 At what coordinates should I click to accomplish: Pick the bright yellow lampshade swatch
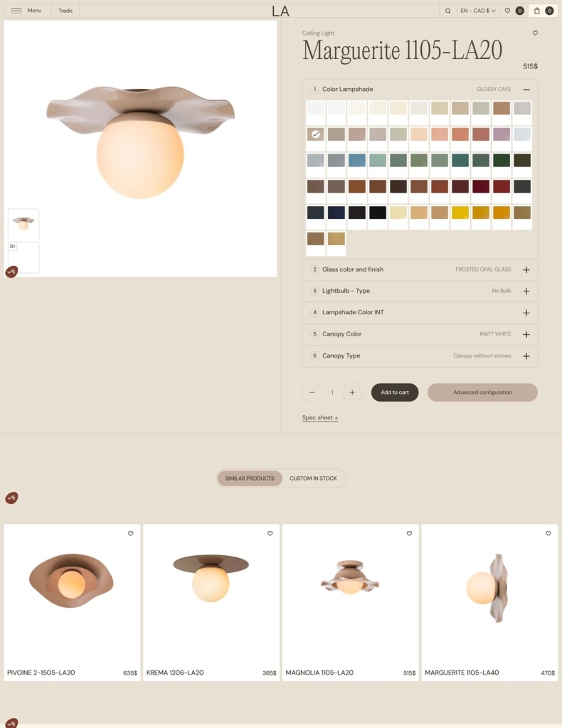click(460, 213)
